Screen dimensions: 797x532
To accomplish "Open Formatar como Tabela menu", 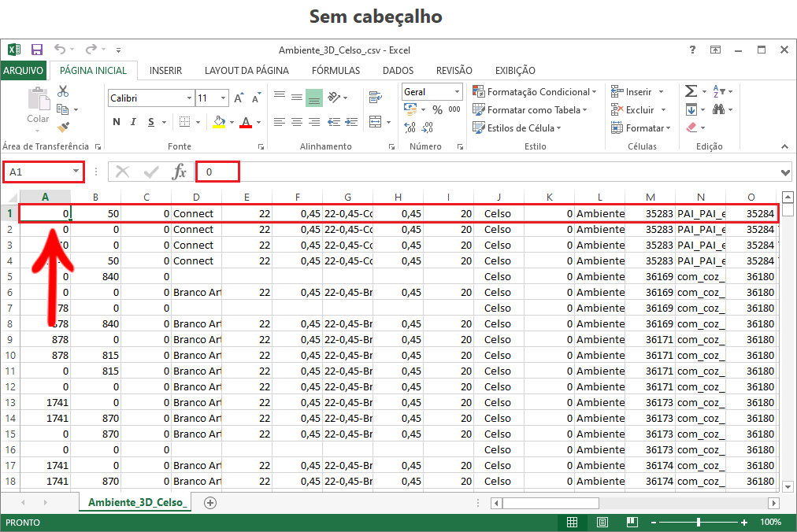I will (530, 109).
